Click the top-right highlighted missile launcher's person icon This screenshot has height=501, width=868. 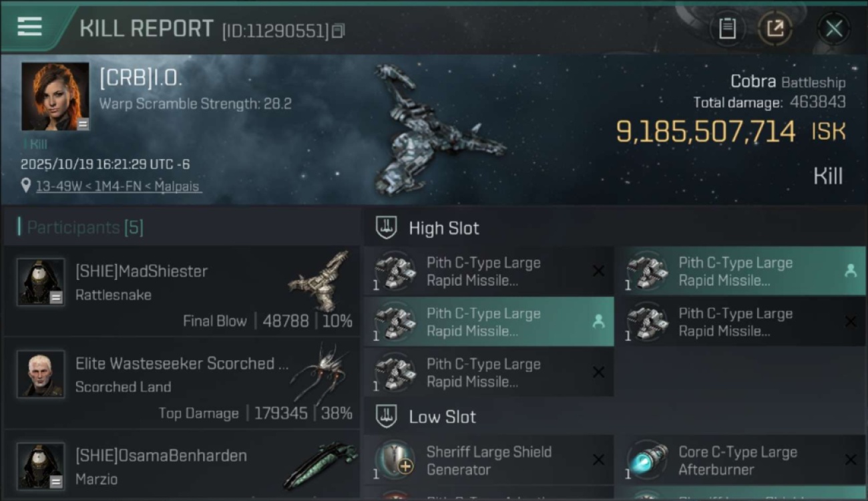tap(850, 271)
